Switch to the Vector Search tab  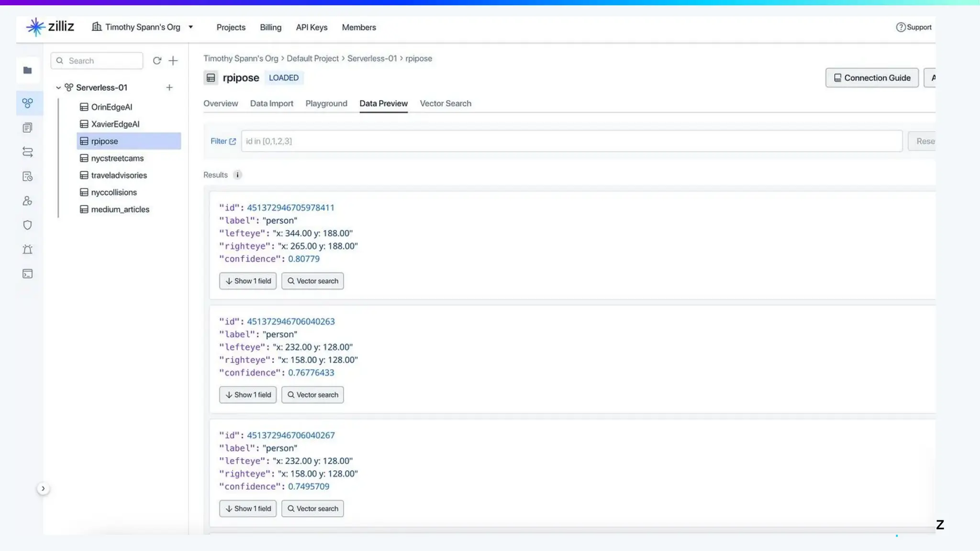click(x=445, y=103)
